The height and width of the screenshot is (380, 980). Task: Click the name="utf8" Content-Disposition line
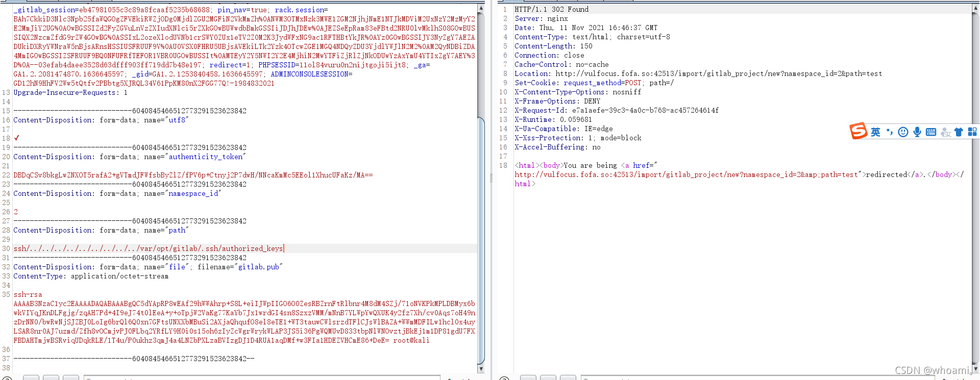tap(101, 120)
